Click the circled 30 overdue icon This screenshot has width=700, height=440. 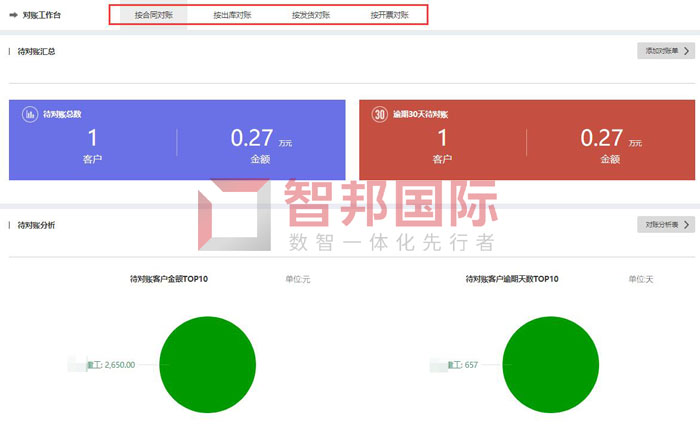(x=379, y=114)
